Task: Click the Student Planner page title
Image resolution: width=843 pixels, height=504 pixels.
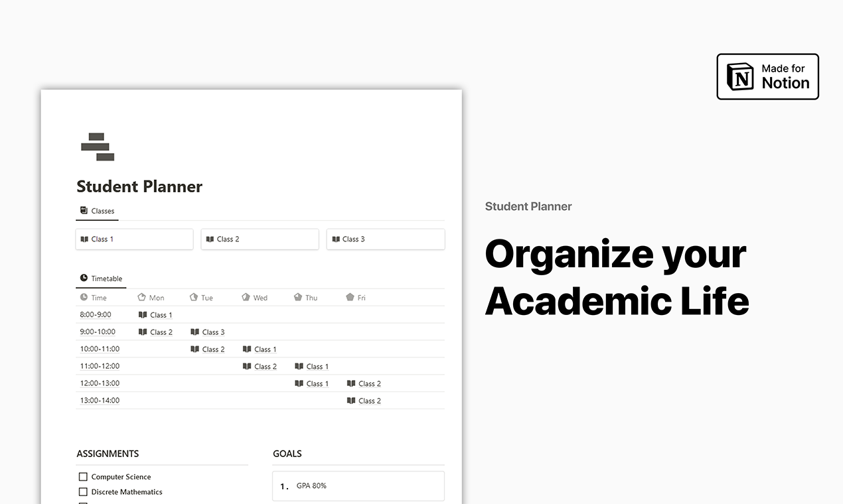Action: tap(139, 186)
